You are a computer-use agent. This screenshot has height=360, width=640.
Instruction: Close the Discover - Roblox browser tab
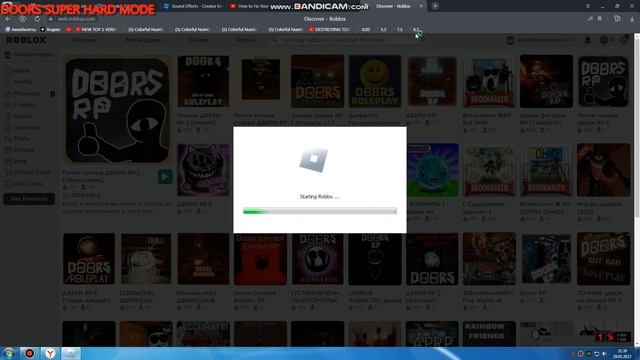point(421,6)
